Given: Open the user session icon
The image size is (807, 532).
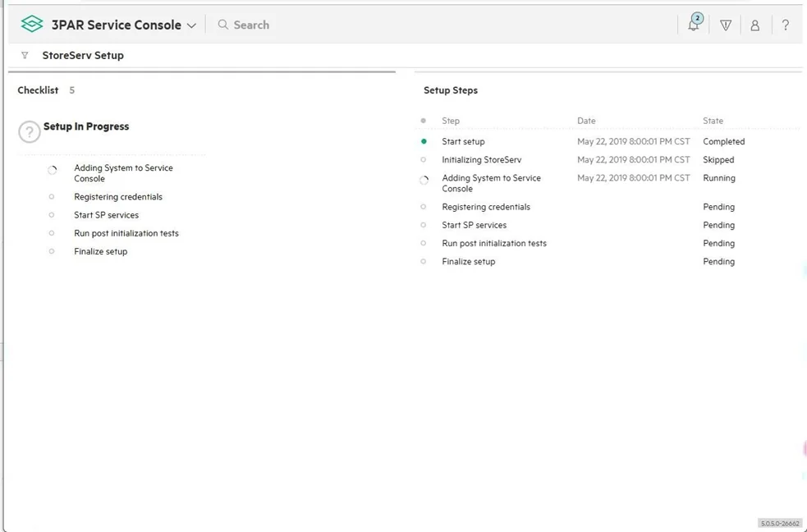Looking at the screenshot, I should pyautogui.click(x=755, y=25).
